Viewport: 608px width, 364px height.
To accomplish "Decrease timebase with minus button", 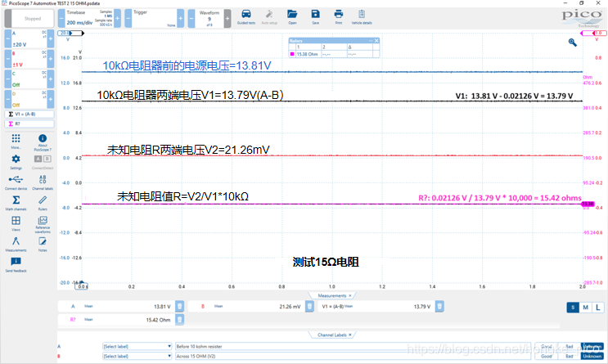I will click(61, 18).
